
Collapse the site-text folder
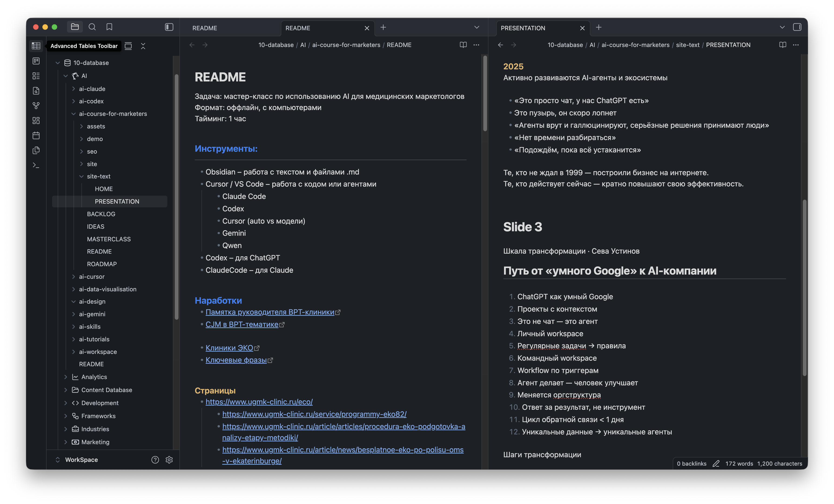point(81,176)
